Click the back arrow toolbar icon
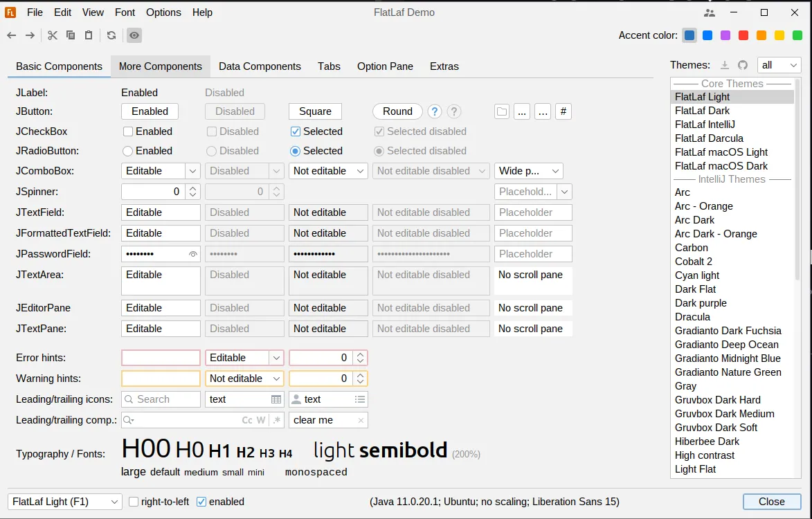Screen dimensions: 812x519 (11, 35)
